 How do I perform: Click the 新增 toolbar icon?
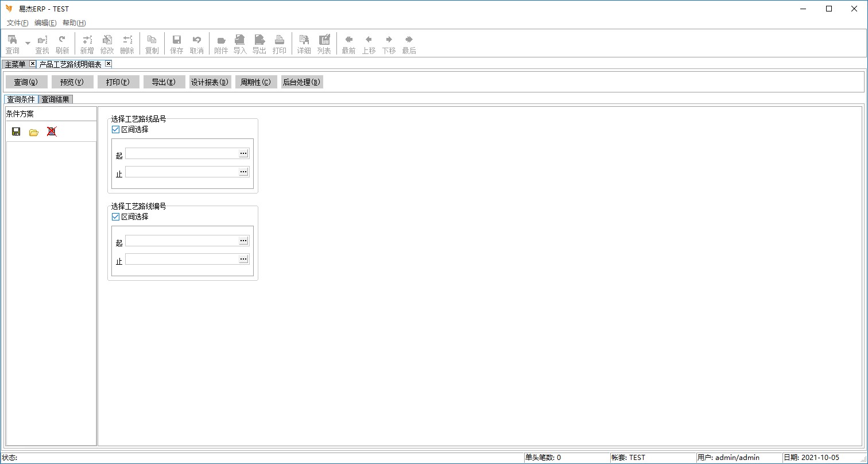point(87,44)
